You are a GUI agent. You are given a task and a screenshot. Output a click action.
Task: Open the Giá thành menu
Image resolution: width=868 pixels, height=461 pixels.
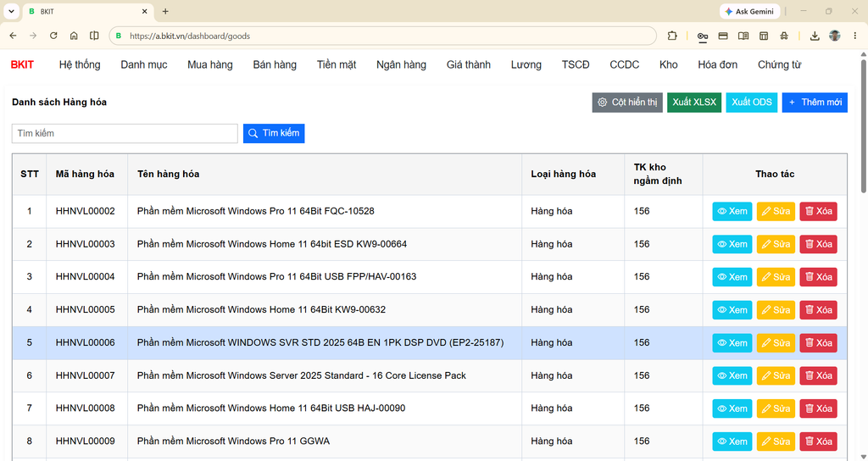(x=468, y=64)
